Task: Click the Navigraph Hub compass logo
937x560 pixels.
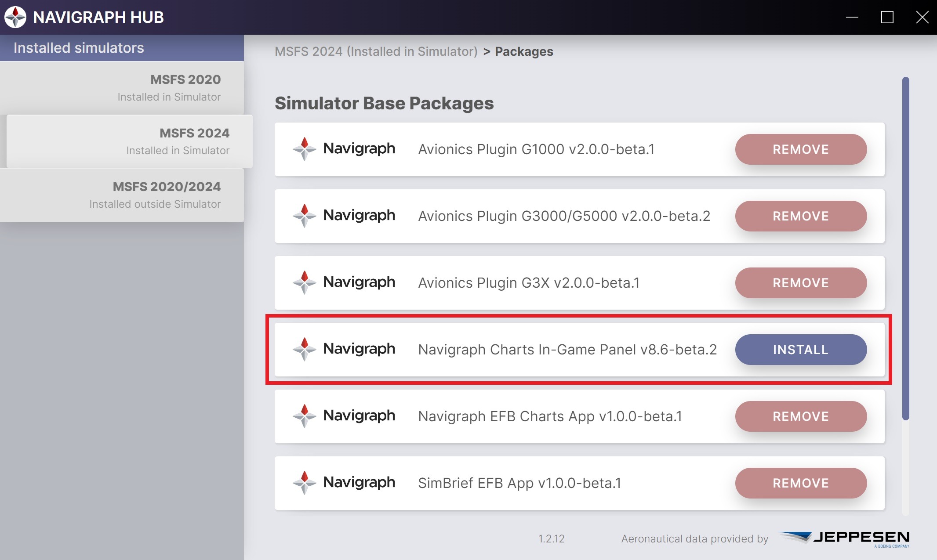Action: (15, 17)
